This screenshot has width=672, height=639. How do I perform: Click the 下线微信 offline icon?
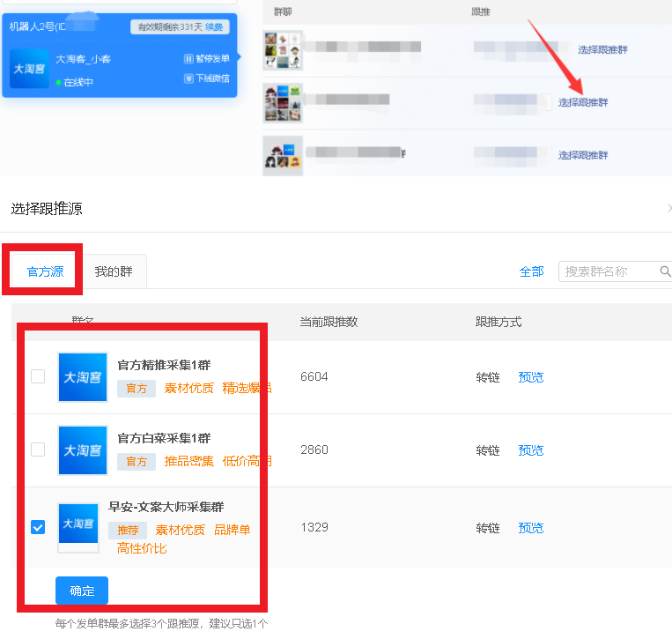coord(188,78)
